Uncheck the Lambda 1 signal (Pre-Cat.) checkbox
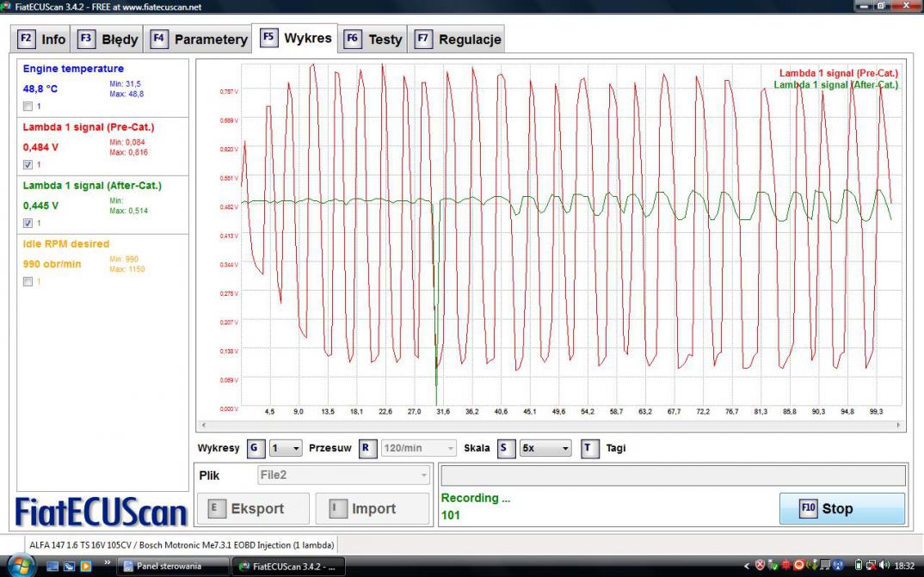The height and width of the screenshot is (577, 924). coord(28,164)
